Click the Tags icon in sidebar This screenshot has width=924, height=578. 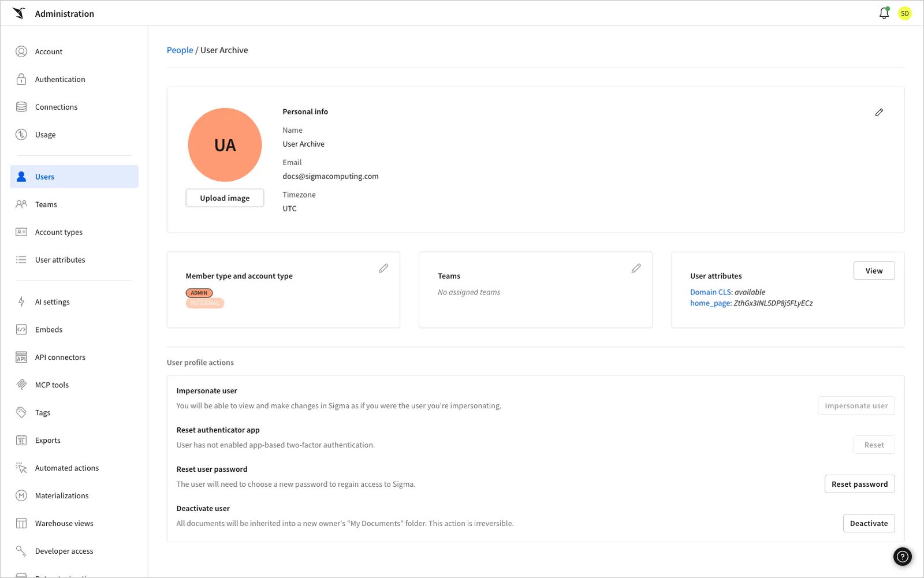point(21,412)
